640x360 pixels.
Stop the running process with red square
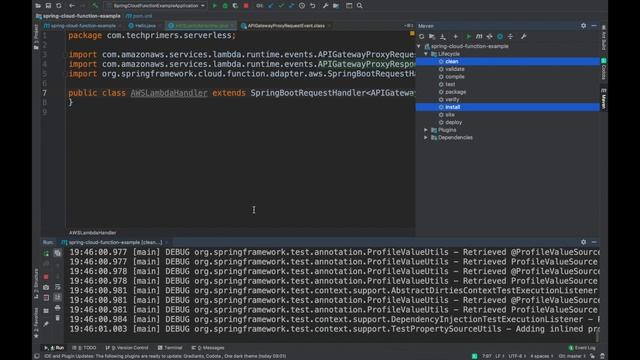pyautogui.click(x=246, y=6)
